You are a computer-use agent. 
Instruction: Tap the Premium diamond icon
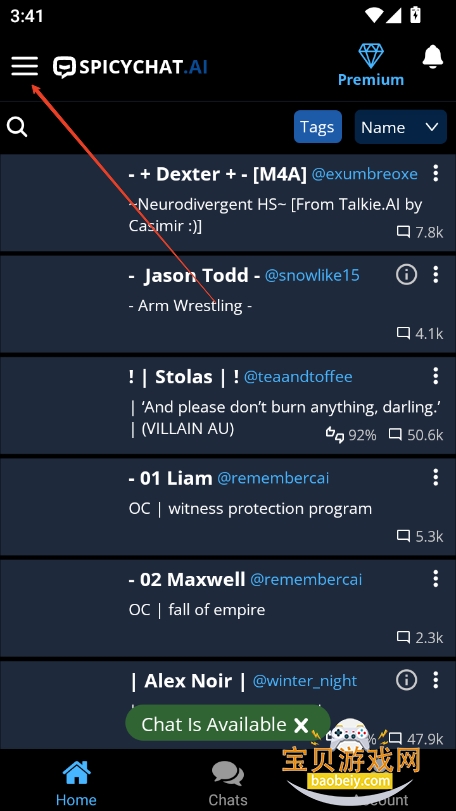pos(371,56)
